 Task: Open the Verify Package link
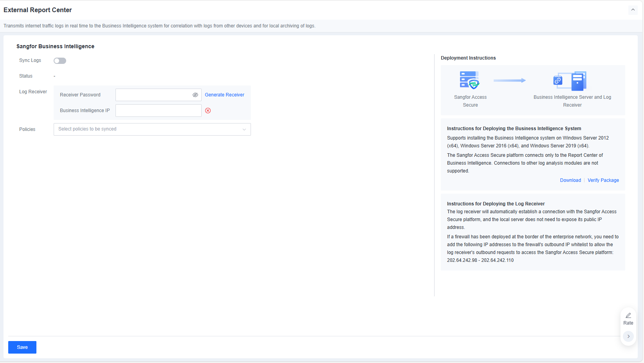(x=603, y=180)
